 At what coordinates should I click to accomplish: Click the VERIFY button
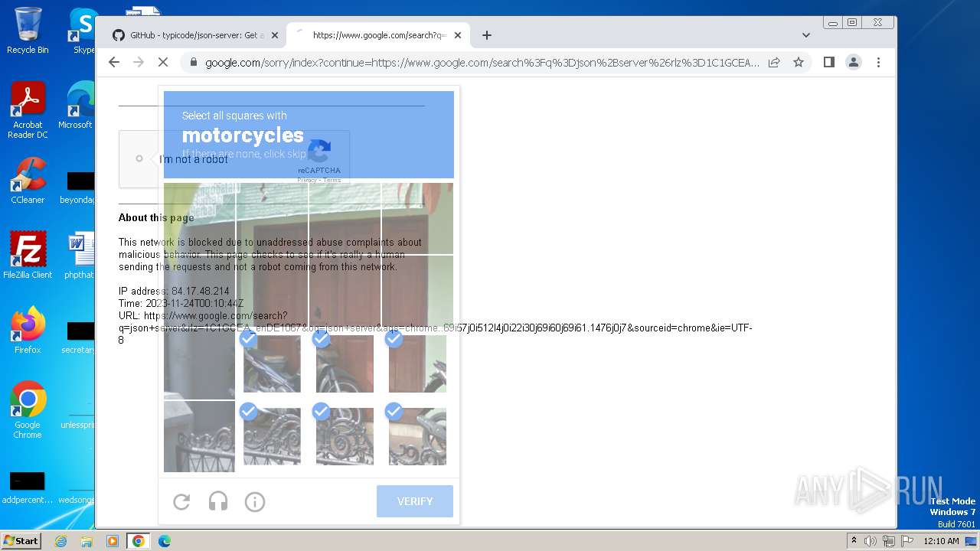coord(415,501)
